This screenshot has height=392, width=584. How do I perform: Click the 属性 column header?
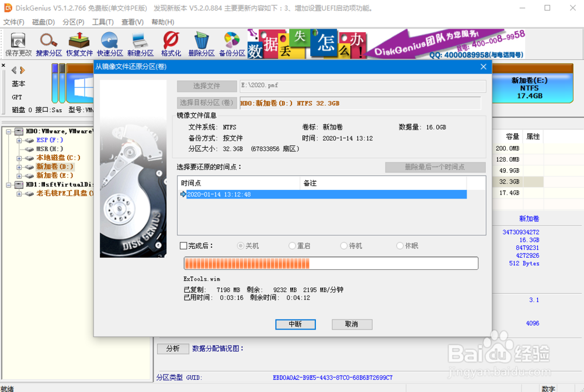click(533, 136)
